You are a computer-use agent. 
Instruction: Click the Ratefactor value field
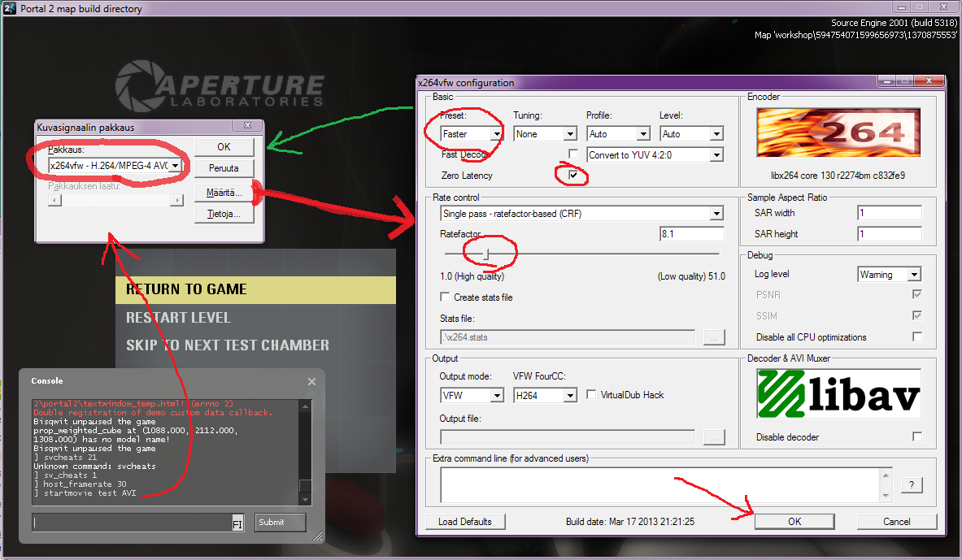pos(691,234)
